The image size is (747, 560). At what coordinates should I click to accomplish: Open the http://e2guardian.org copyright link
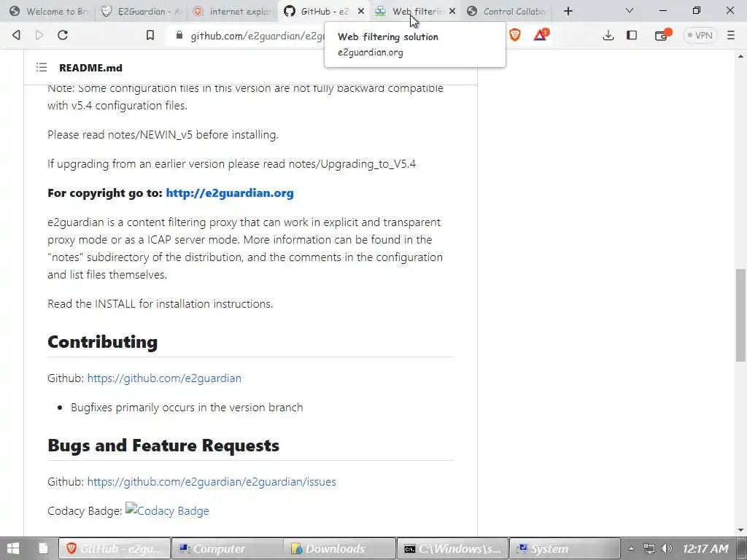tap(230, 192)
